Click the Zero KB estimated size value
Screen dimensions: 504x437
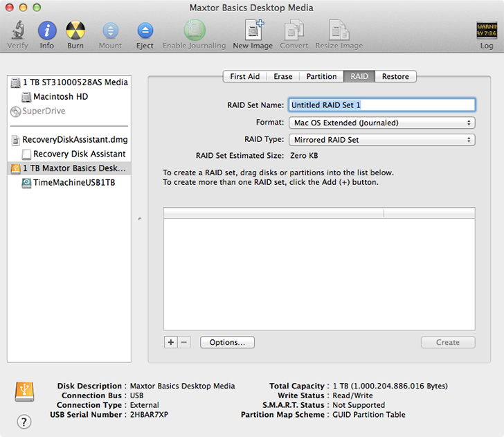(x=304, y=156)
